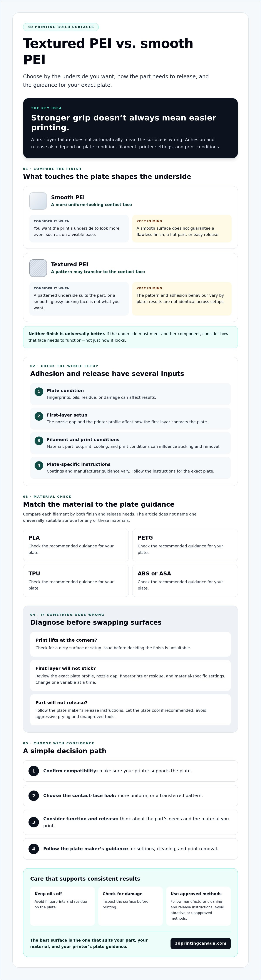This screenshot has width=261, height=980.
Task: Select the TPU material card
Action: pos(76,581)
